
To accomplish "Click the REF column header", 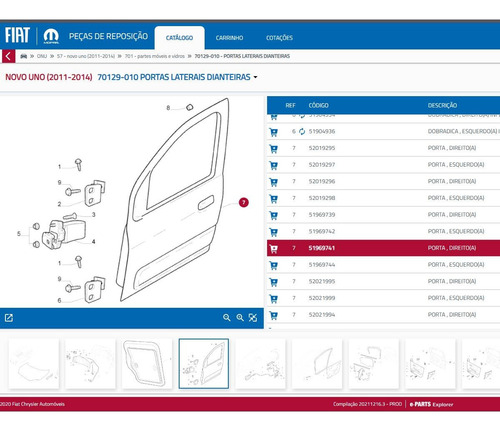I will click(290, 105).
